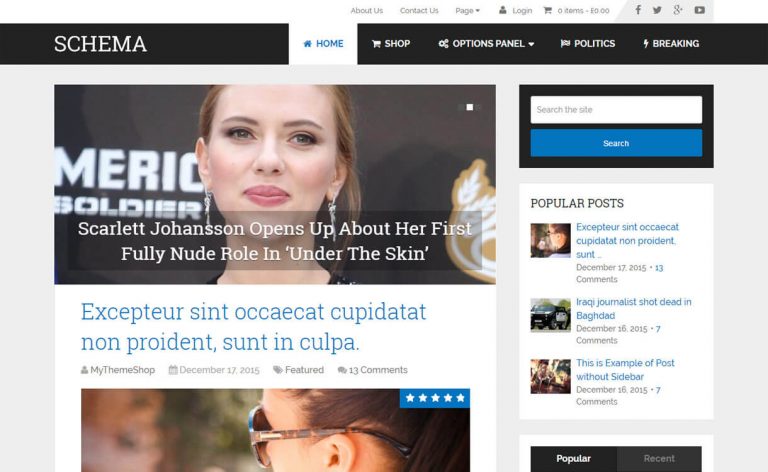768x472 pixels.
Task: Go to Politics in navigation bar
Action: tap(587, 44)
